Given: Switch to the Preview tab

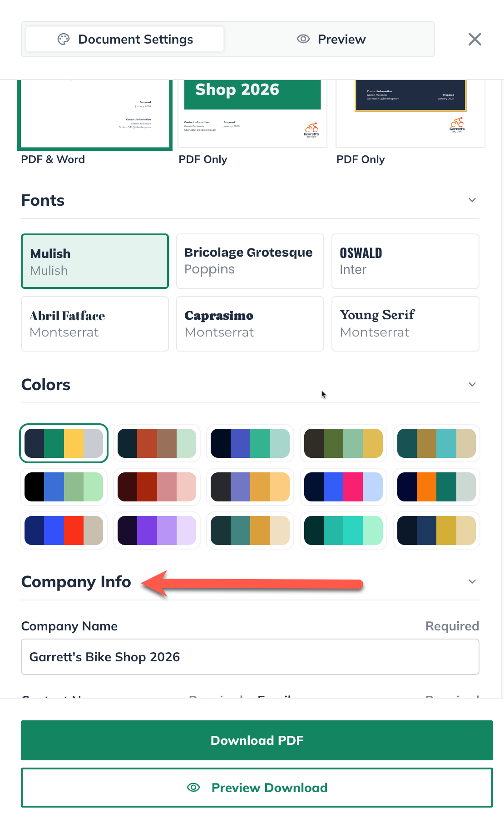Looking at the screenshot, I should pos(331,39).
